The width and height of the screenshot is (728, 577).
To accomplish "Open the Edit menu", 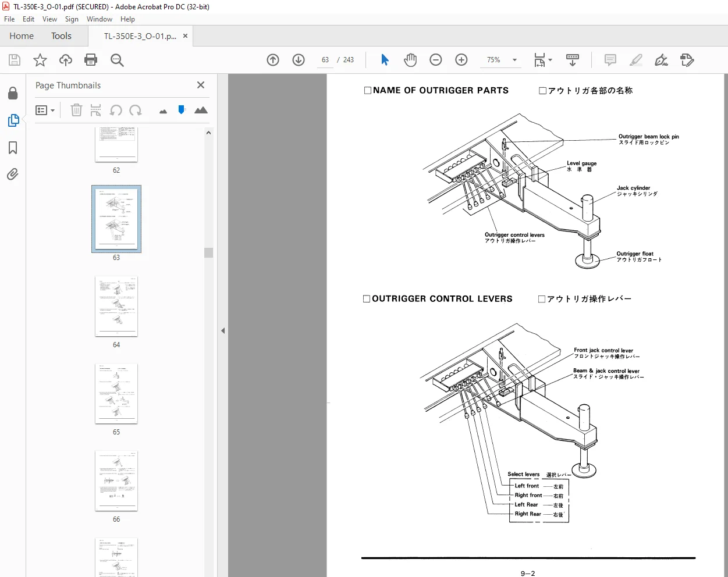I will pyautogui.click(x=29, y=19).
